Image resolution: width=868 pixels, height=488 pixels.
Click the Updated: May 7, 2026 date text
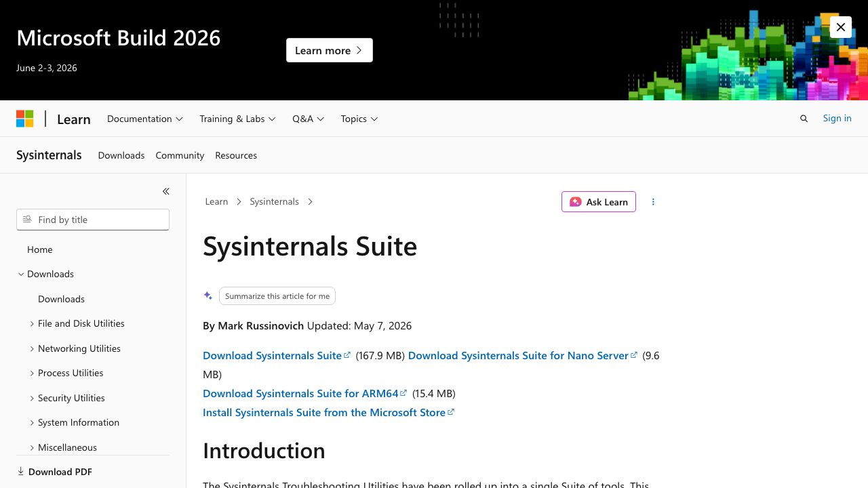click(x=359, y=325)
